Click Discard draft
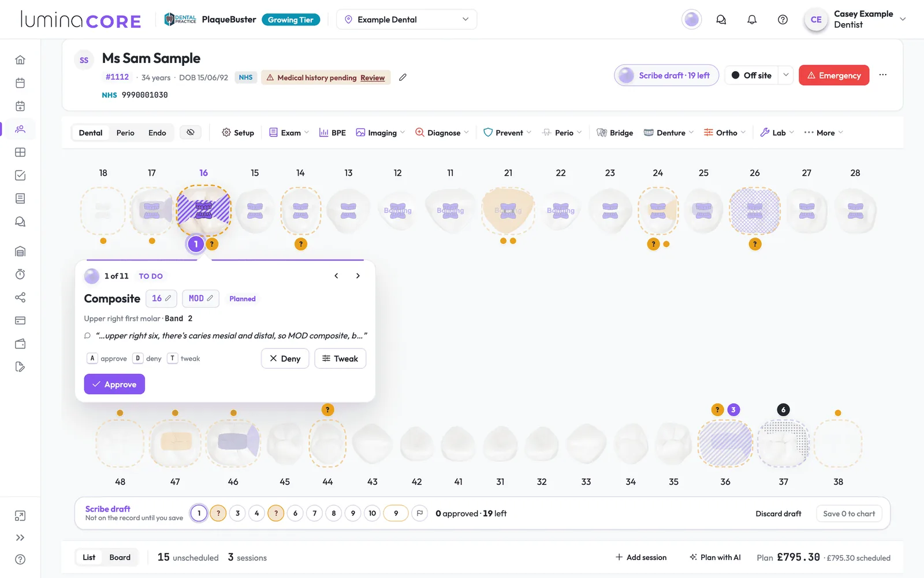The height and width of the screenshot is (578, 924). click(778, 513)
